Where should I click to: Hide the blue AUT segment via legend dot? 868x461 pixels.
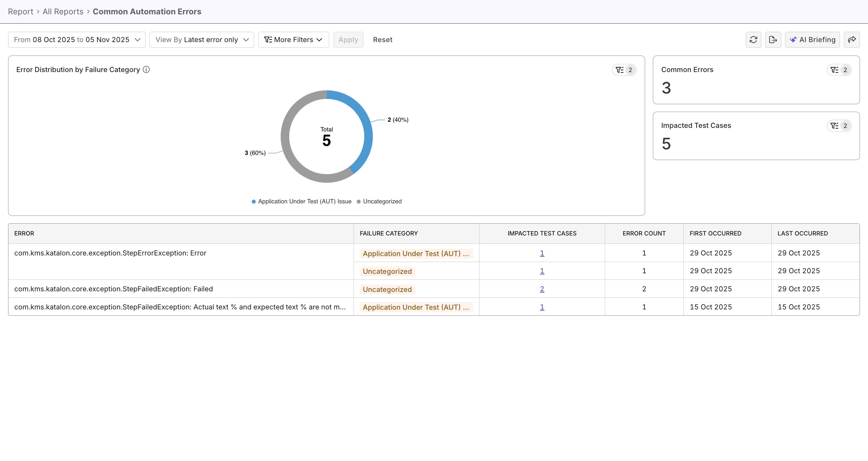tap(253, 201)
